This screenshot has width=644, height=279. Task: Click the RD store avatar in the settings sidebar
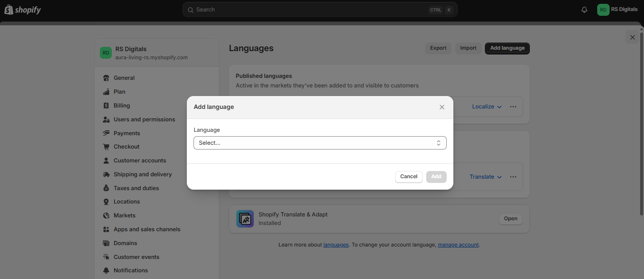click(x=106, y=53)
